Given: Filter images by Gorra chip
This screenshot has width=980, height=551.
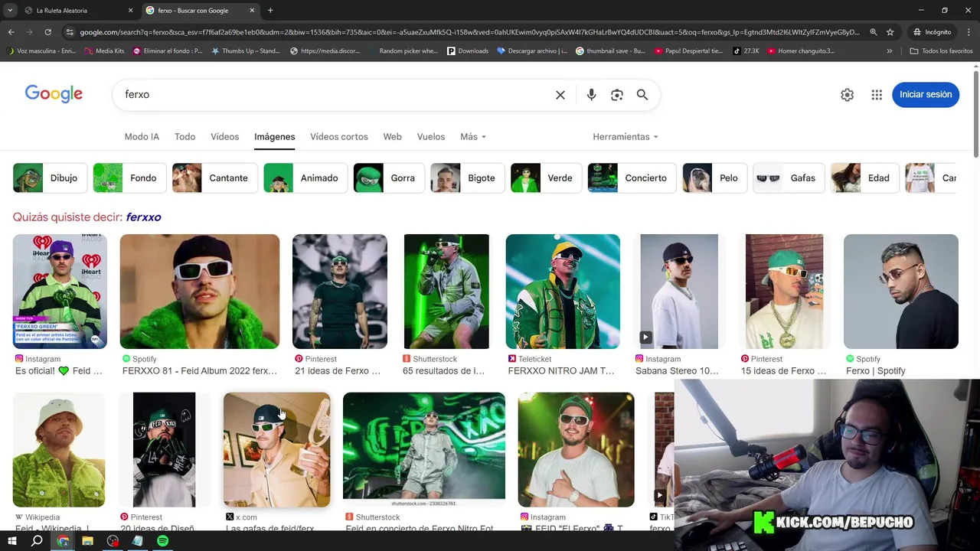Looking at the screenshot, I should point(389,178).
